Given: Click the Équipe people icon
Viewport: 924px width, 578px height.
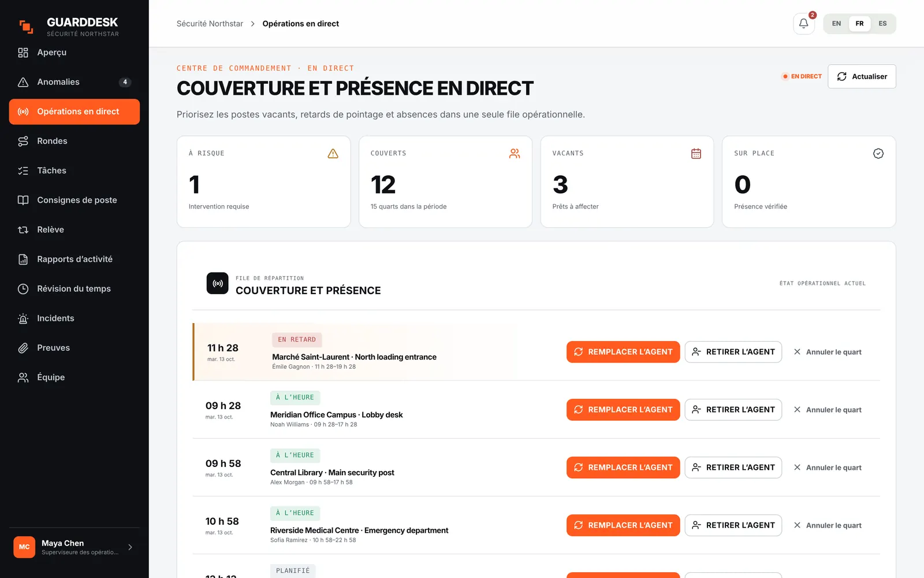Looking at the screenshot, I should 23,377.
